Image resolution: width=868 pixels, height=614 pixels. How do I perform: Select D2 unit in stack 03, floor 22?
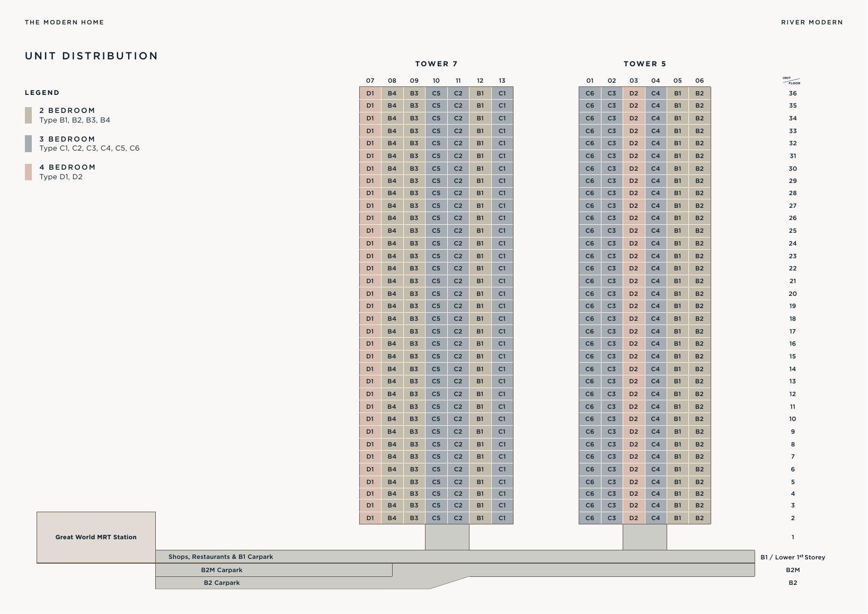coord(634,268)
